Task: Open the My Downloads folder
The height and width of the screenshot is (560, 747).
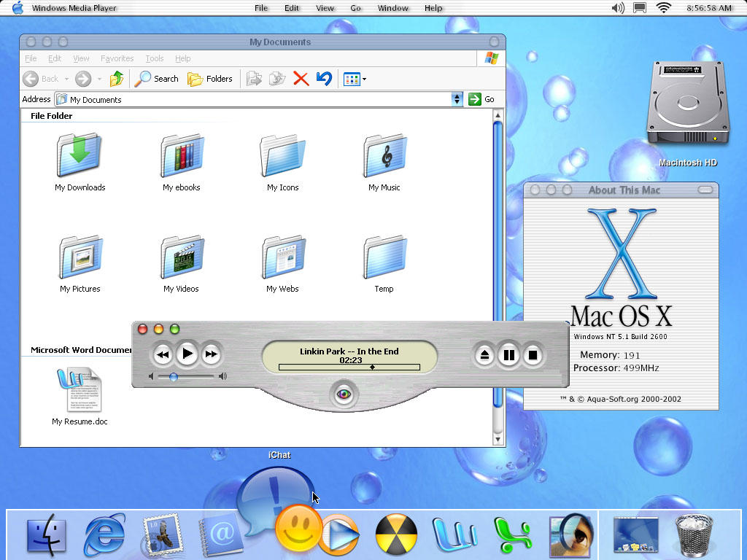Action: click(x=79, y=156)
